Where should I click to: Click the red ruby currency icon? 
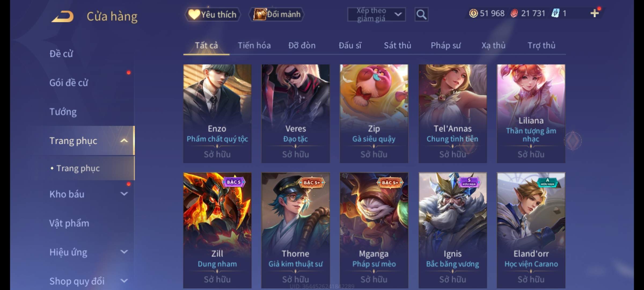click(x=514, y=13)
